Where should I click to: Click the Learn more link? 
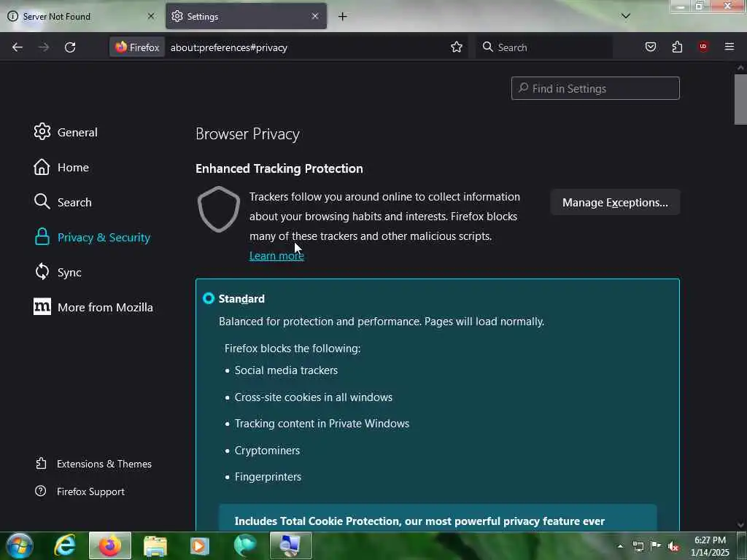[x=276, y=256]
